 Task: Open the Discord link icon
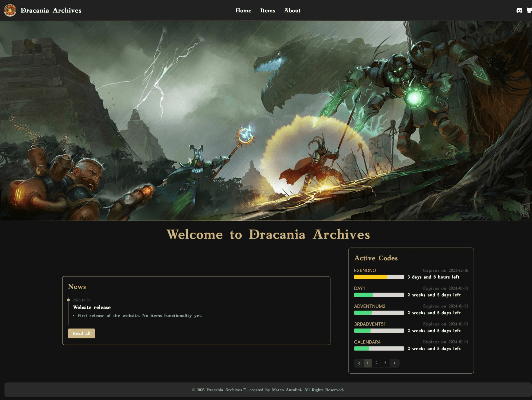[519, 10]
